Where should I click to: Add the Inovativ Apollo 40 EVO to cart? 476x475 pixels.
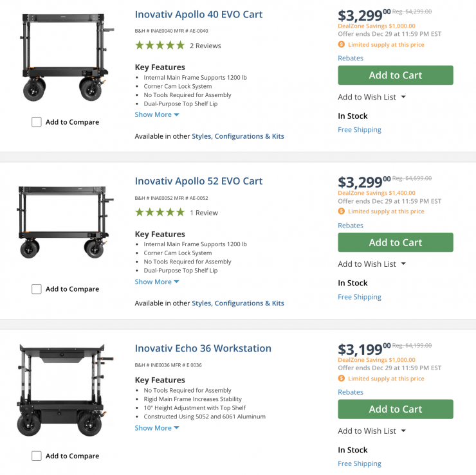pyautogui.click(x=395, y=75)
